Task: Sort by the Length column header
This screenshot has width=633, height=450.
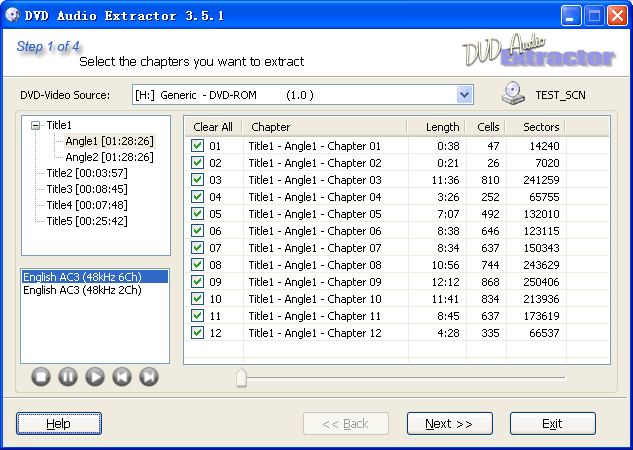Action: tap(436, 127)
